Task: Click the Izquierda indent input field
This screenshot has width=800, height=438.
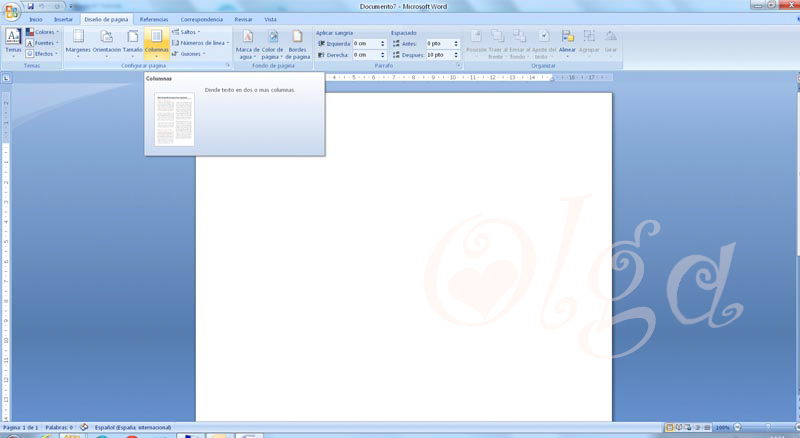Action: point(365,44)
